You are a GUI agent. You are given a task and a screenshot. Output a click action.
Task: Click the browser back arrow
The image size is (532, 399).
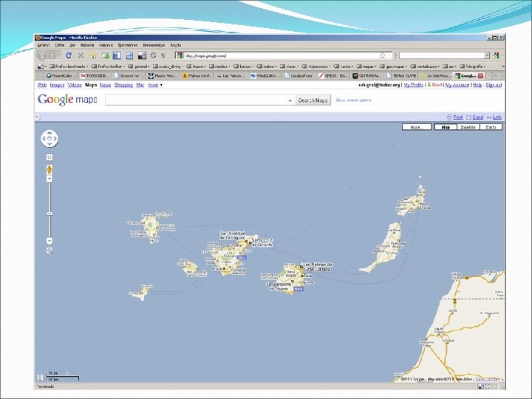point(43,55)
